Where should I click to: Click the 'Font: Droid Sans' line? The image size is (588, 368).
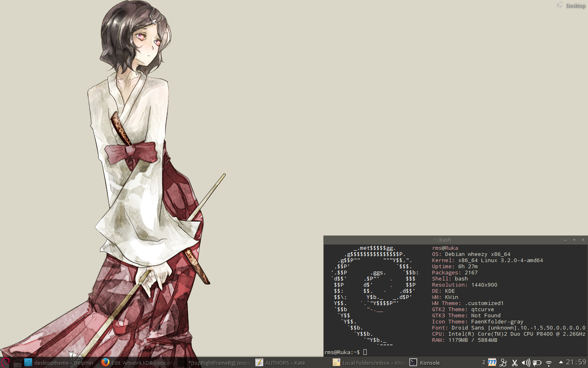pos(509,328)
